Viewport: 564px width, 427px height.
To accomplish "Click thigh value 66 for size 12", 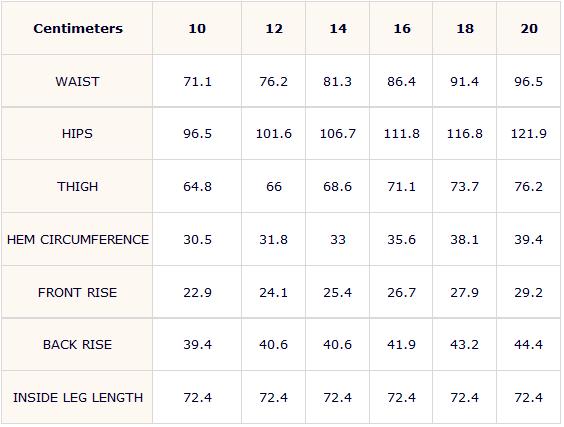I will (x=274, y=187).
